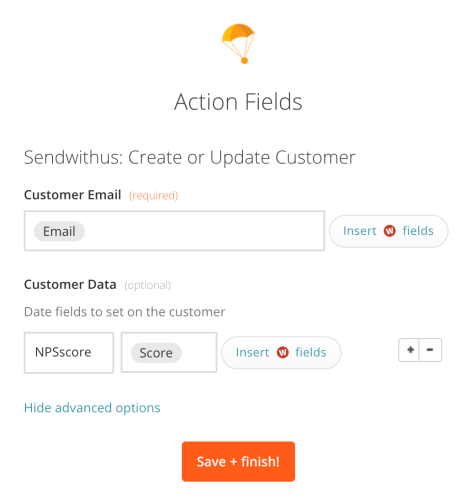The height and width of the screenshot is (500, 476).
Task: Click the Customer Email label
Action: [x=72, y=195]
